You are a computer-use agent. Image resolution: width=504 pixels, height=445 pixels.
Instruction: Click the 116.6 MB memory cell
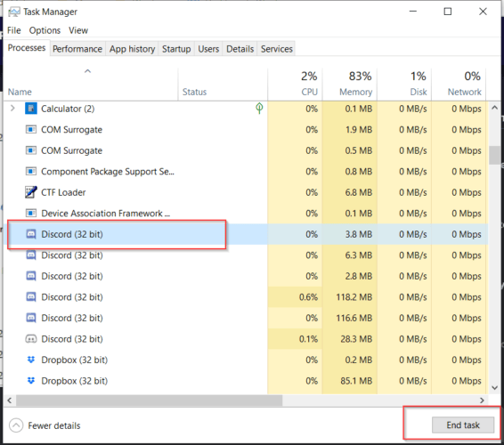[x=350, y=318]
